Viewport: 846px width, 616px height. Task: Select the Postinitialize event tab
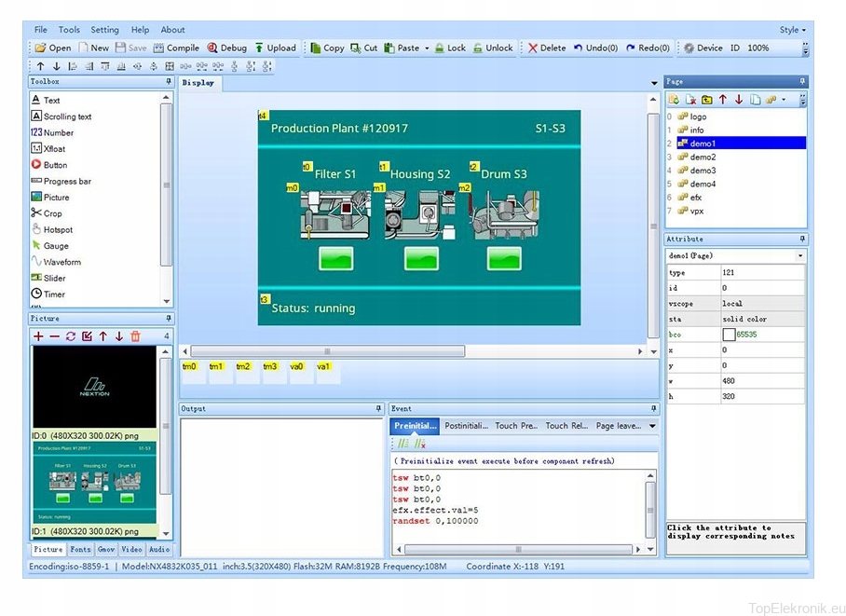[465, 426]
